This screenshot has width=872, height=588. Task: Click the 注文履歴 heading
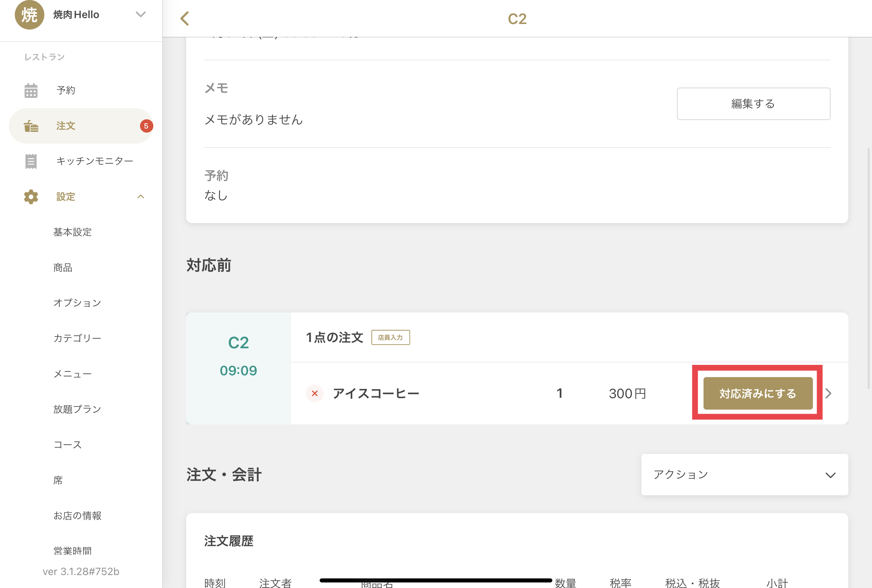tap(228, 541)
